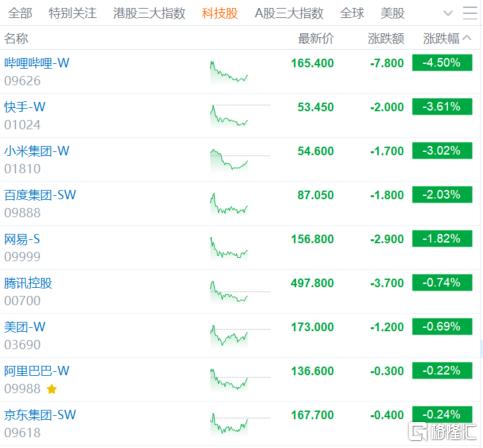Screen dimensions: 483x448
Task: Click the -4.50% green change badge
Action: [x=442, y=63]
